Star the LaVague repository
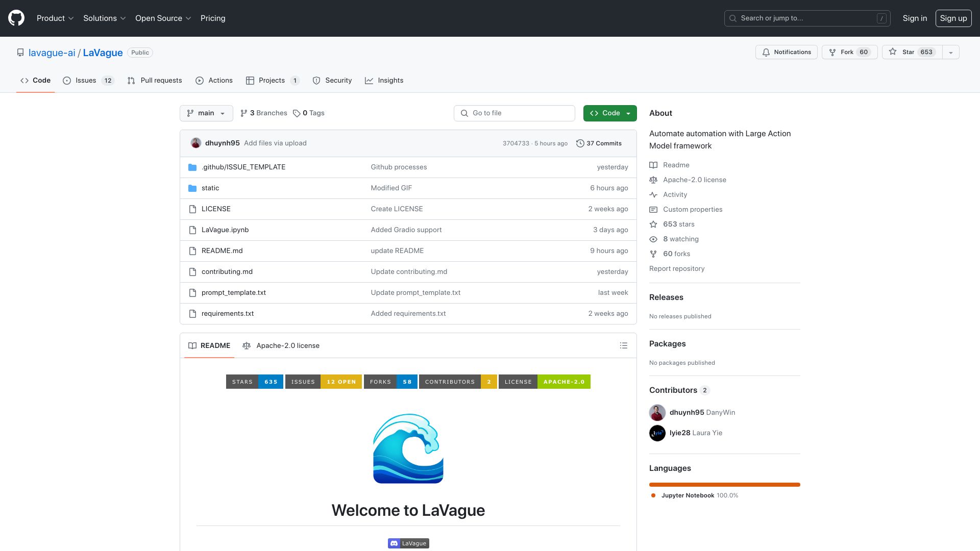 [x=912, y=52]
